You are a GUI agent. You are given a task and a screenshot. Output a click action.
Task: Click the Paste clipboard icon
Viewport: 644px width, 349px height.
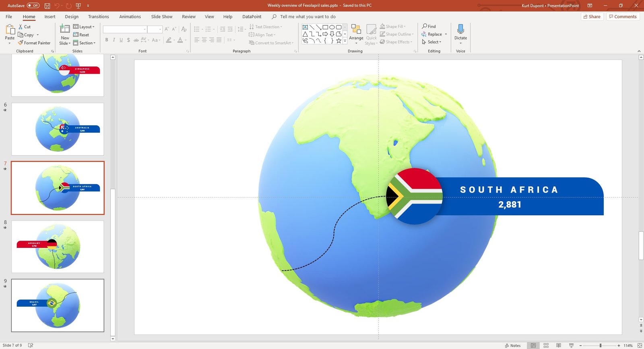pos(10,30)
